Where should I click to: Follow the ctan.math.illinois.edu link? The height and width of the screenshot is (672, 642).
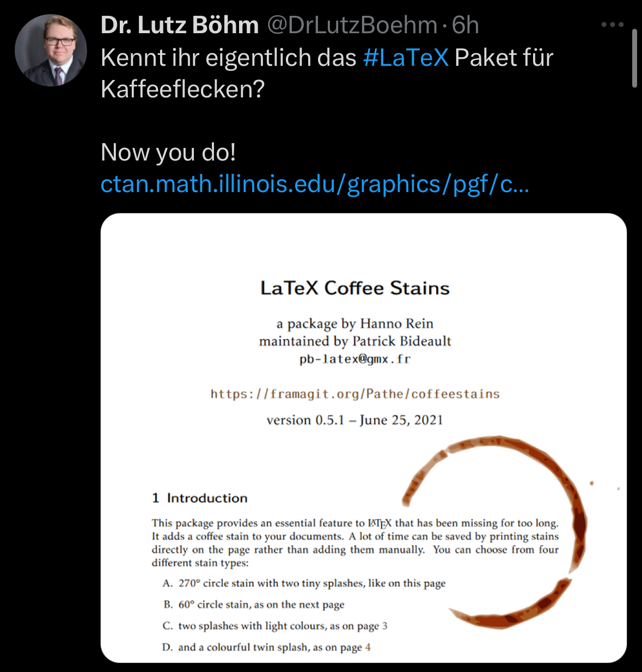point(315,184)
